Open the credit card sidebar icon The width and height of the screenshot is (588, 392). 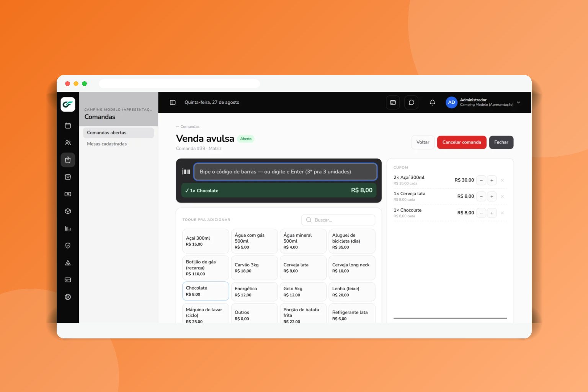point(68,280)
